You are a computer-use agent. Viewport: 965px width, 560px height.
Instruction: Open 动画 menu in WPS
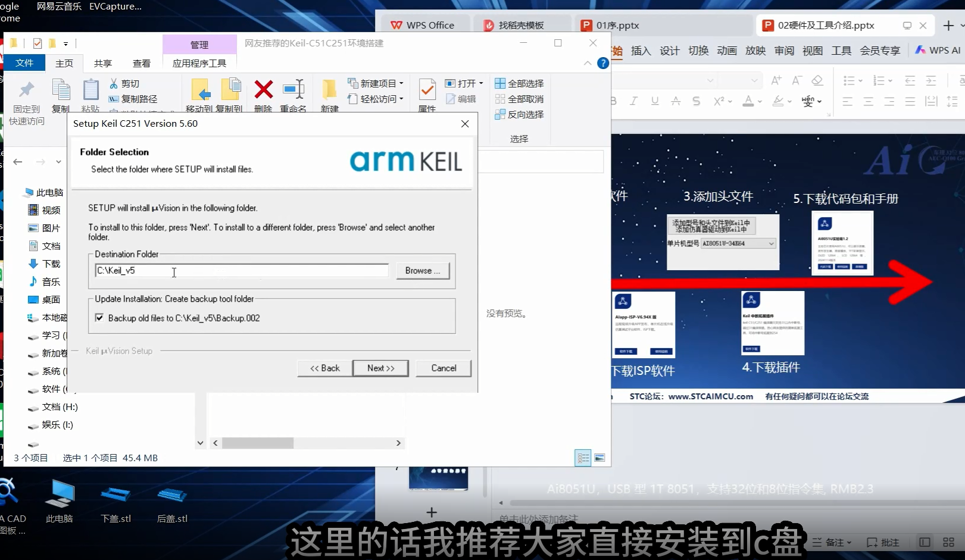pos(727,51)
